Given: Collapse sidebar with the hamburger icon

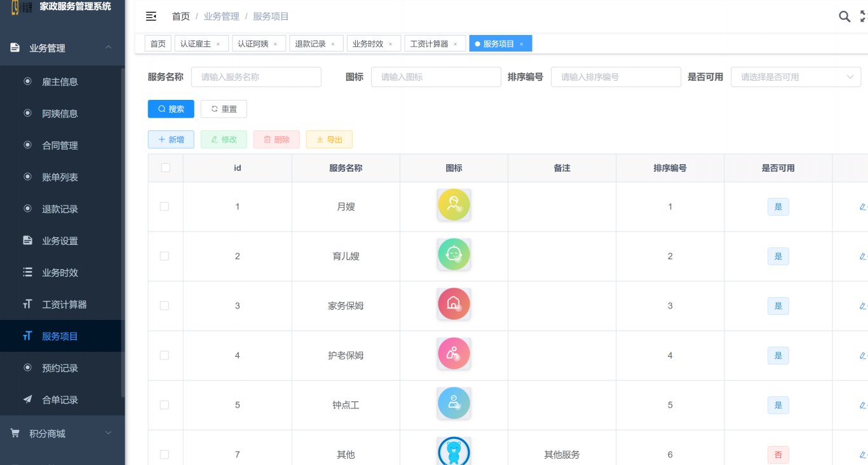Looking at the screenshot, I should (151, 17).
